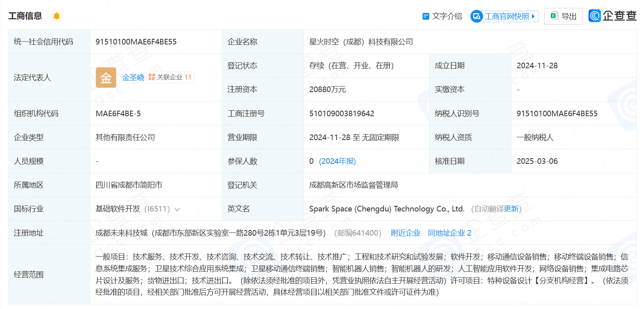Select English name Spark Space (Chengdu) Technology Co., Ltd.
Viewport: 644px width, 309px height.
[x=387, y=209]
